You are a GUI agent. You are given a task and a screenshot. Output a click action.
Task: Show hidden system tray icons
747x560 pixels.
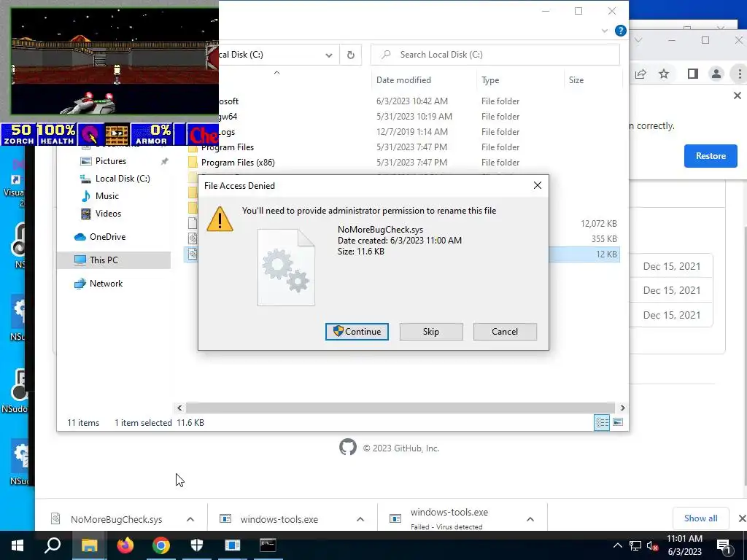pyautogui.click(x=617, y=545)
